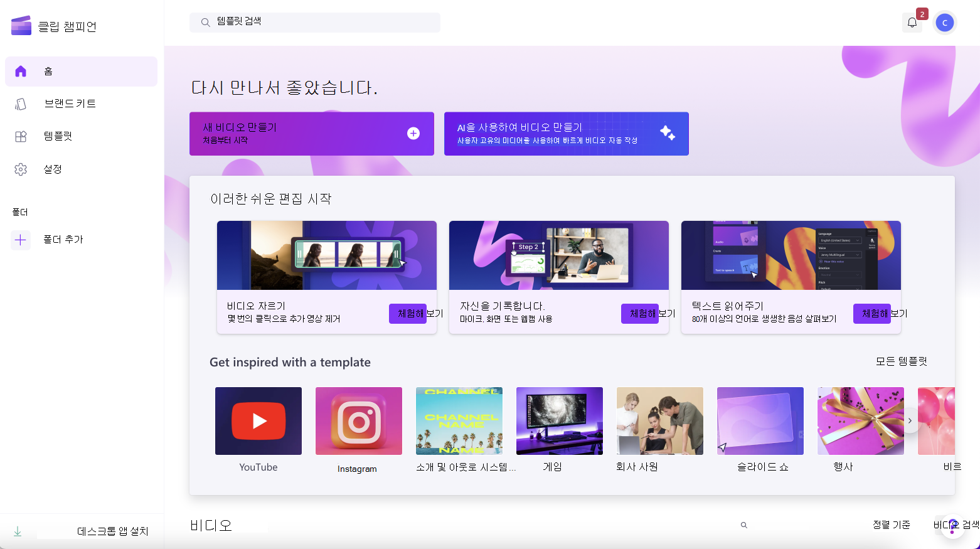
Task: Click the 비디오 검색 search label
Action: pyautogui.click(x=956, y=525)
